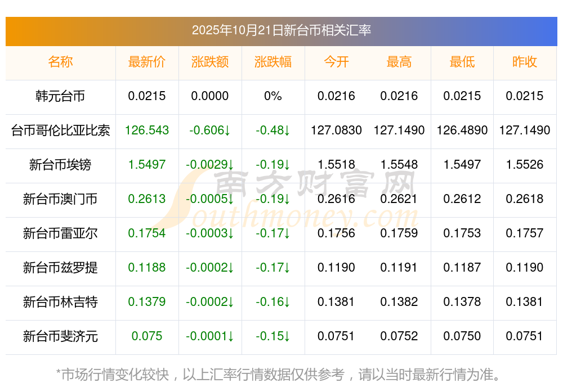The width and height of the screenshot is (563, 392).
Task: Click the 涨跌幅 column header
Action: pos(273,62)
